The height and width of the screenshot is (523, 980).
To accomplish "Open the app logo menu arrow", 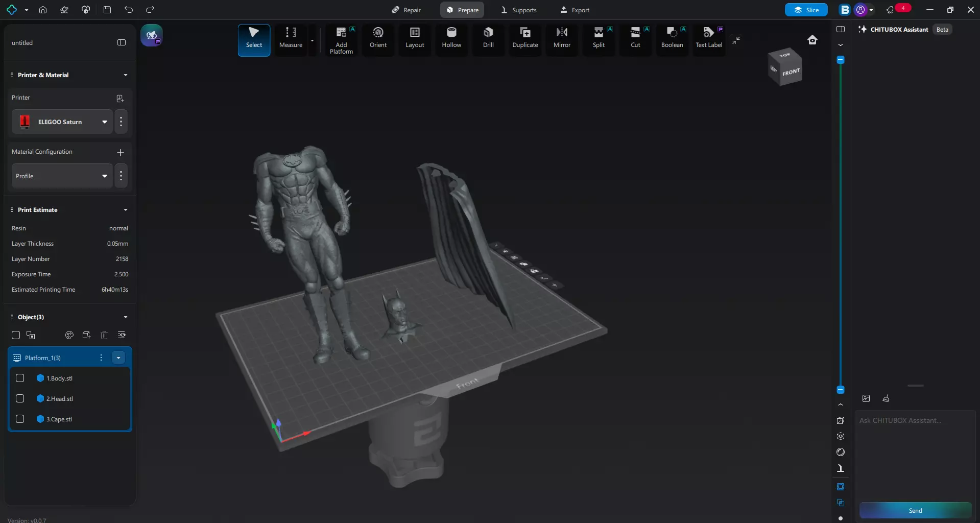I will (27, 10).
